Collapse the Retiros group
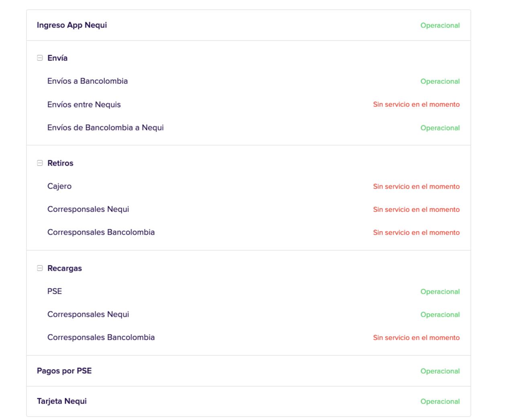 point(40,163)
